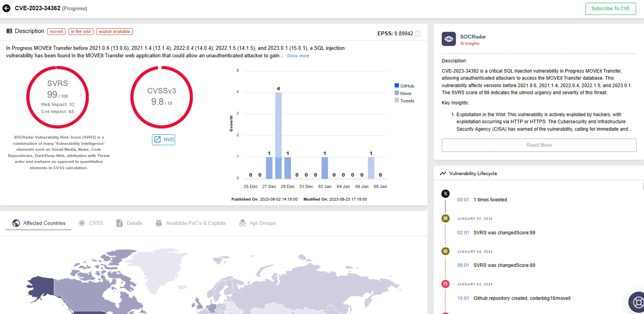Image resolution: width=644 pixels, height=314 pixels.
Task: Open the Details tab
Action: coord(129,223)
